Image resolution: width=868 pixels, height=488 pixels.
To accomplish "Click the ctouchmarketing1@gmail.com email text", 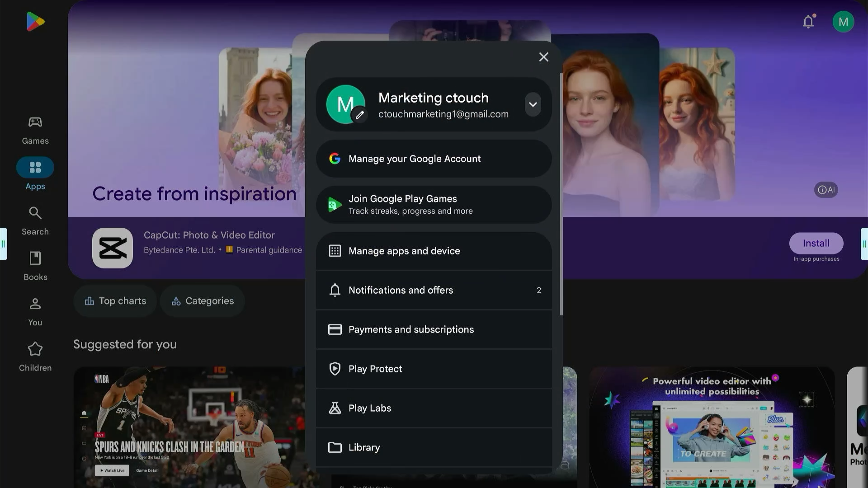I will coord(443,114).
